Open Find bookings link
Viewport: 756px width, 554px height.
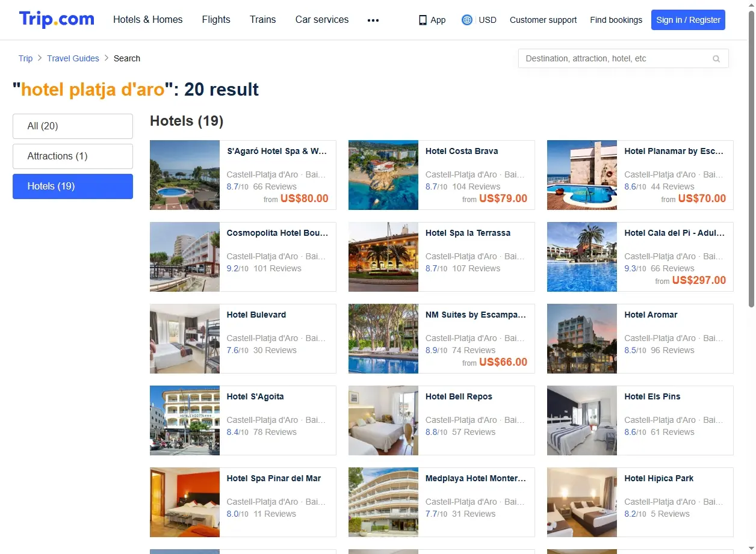[616, 20]
